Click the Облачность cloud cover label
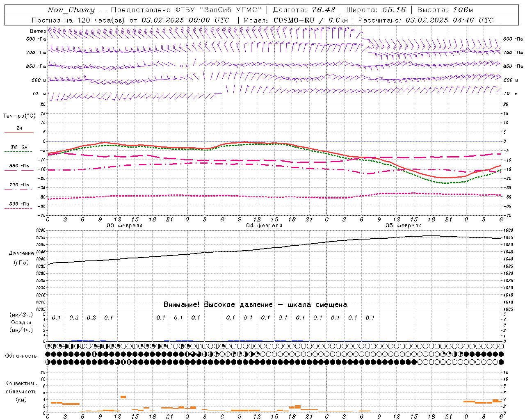 click(x=21, y=356)
